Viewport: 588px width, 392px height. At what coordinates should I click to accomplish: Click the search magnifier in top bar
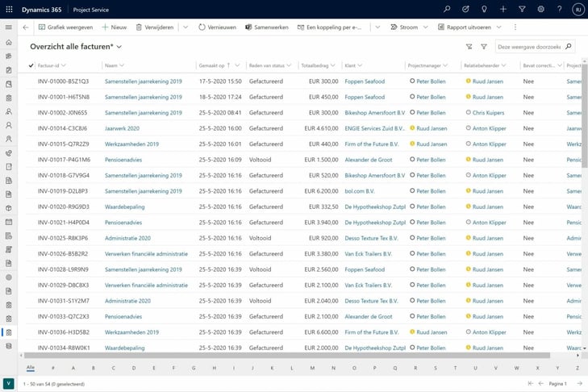(447, 9)
